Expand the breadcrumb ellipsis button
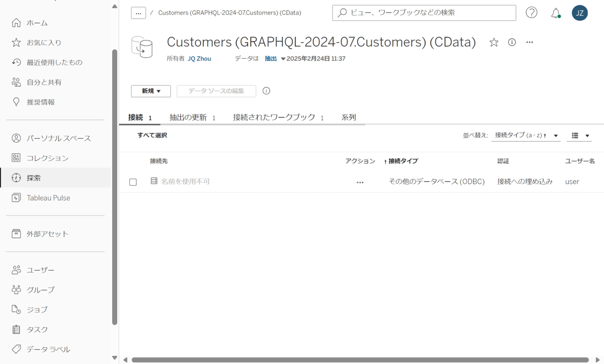Viewport: 604px width, 364px height. click(x=138, y=13)
